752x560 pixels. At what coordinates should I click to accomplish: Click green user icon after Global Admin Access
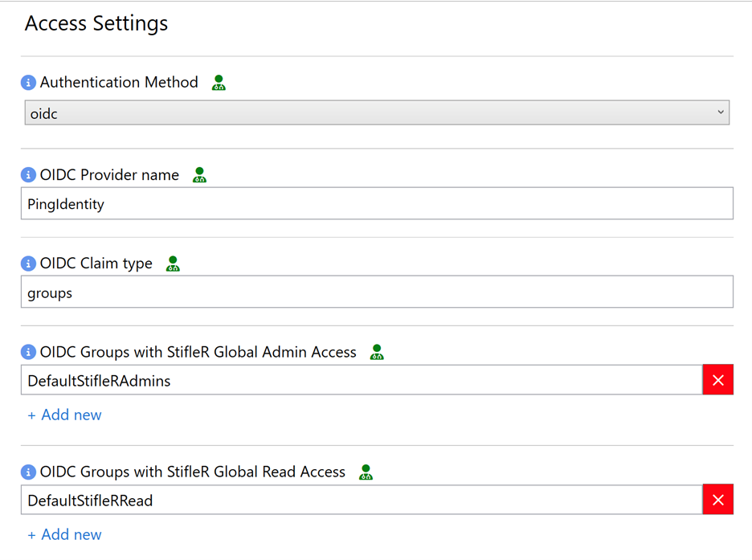377,352
